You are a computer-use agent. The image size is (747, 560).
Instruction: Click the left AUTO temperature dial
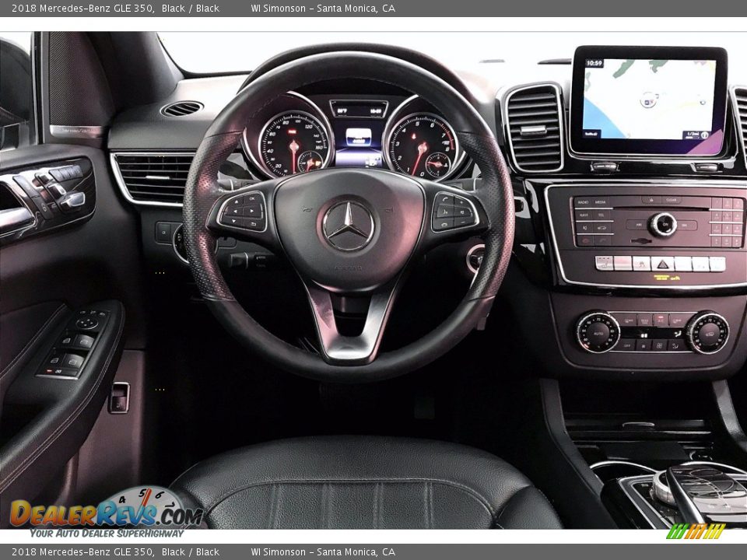598,334
